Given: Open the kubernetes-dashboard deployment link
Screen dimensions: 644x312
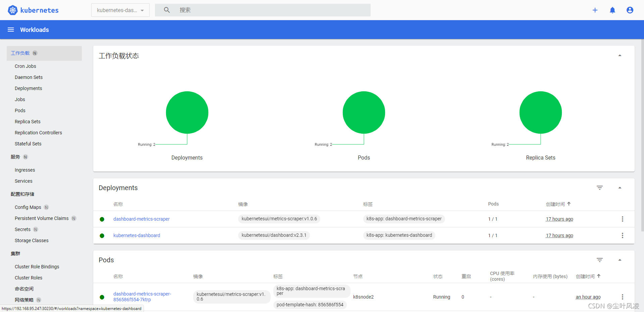Looking at the screenshot, I should coord(137,235).
